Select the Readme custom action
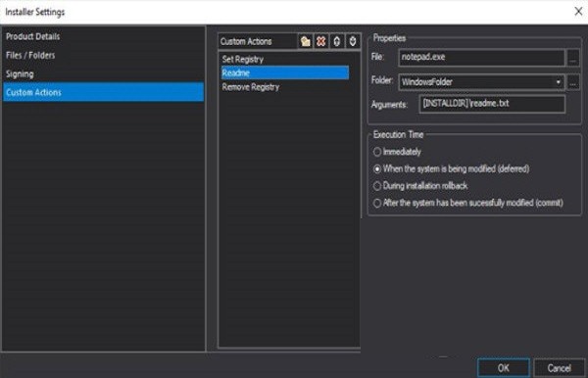This screenshot has width=588, height=378. (x=285, y=72)
